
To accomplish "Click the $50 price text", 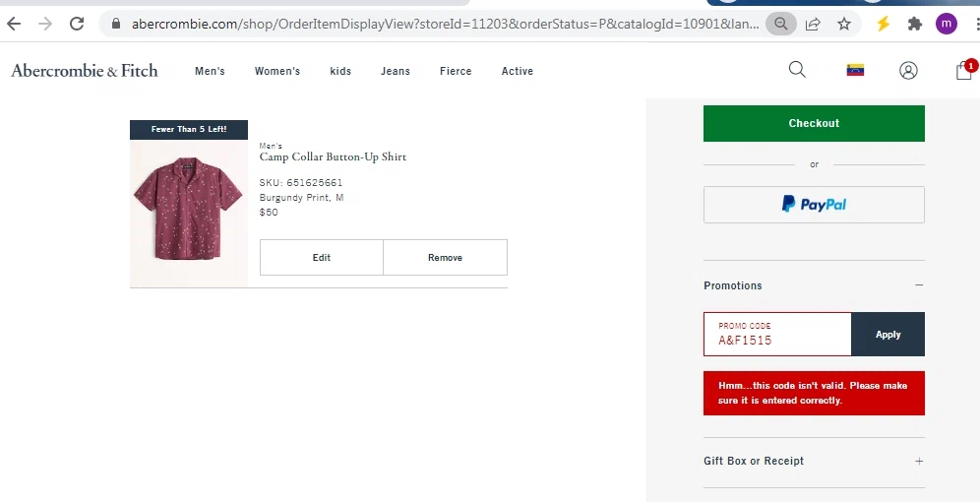I will click(269, 213).
